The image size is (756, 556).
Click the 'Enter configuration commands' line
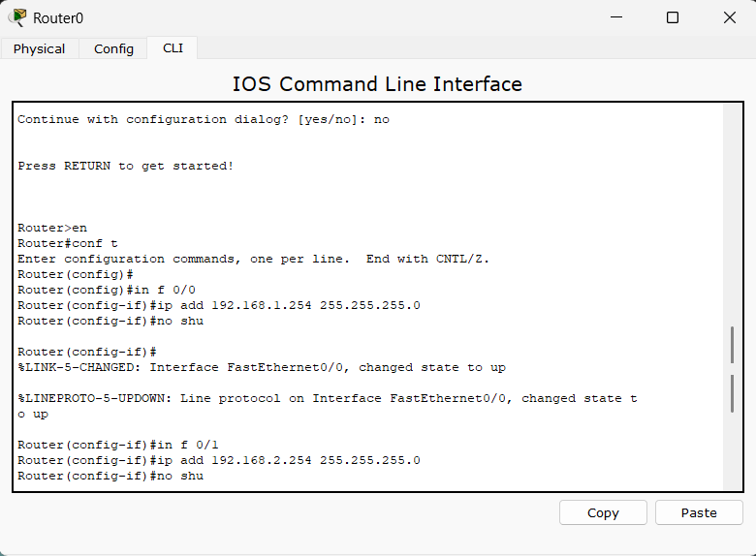coord(253,259)
